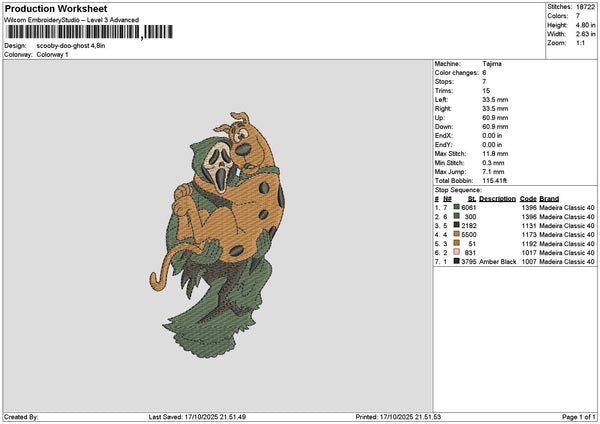Select Width value 2.63 in
Screen dimensions: 600x424
point(585,34)
